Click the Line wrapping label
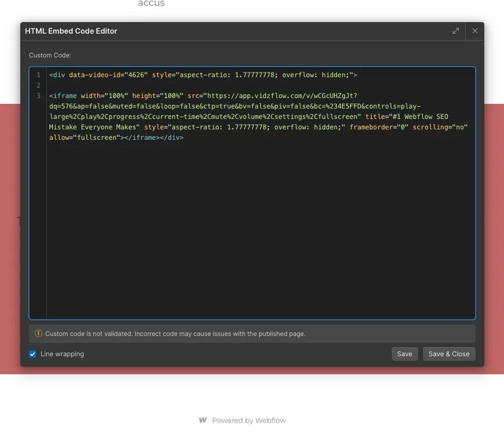Image resolution: width=504 pixels, height=434 pixels. tap(62, 354)
